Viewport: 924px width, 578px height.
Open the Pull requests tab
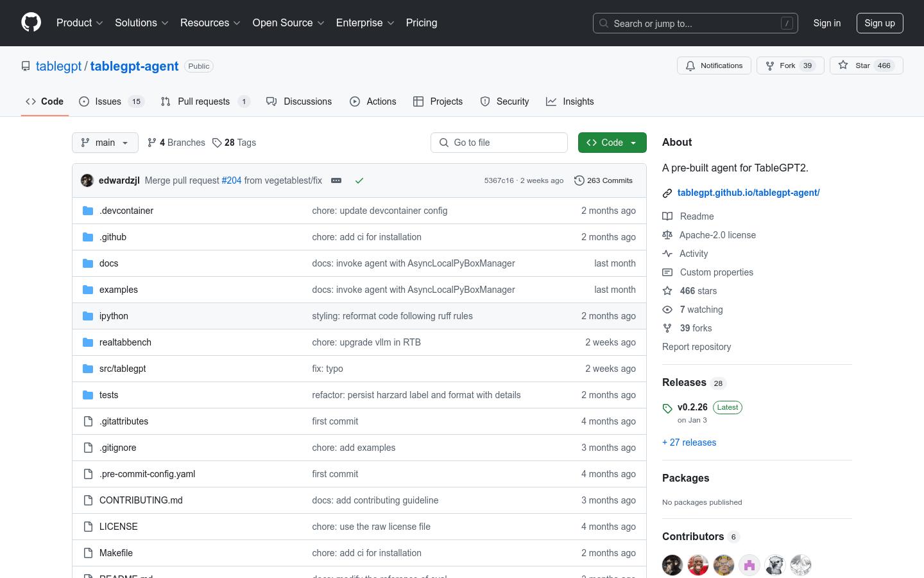(203, 101)
